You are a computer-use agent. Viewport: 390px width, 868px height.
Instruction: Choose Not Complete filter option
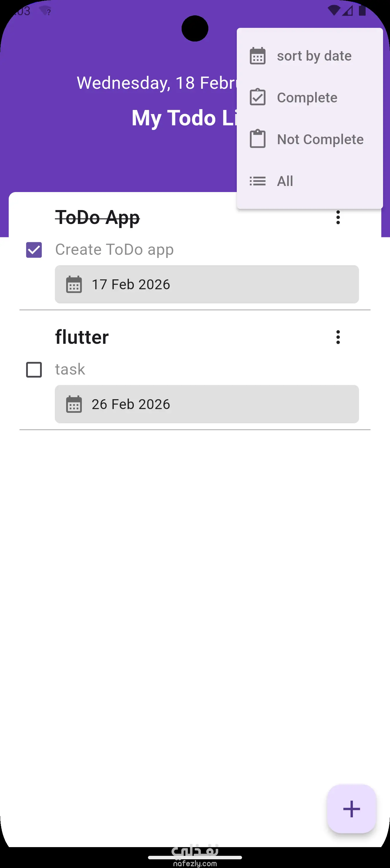coord(320,139)
